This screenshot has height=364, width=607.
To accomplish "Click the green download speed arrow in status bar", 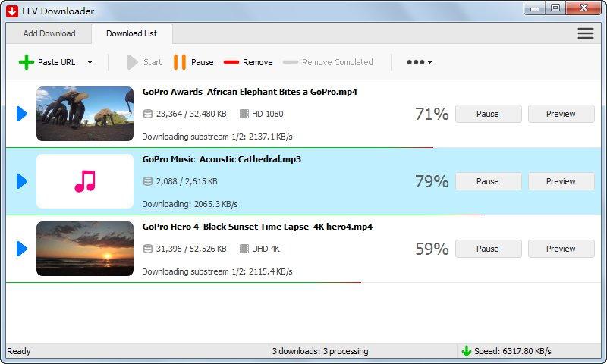I will coord(466,351).
